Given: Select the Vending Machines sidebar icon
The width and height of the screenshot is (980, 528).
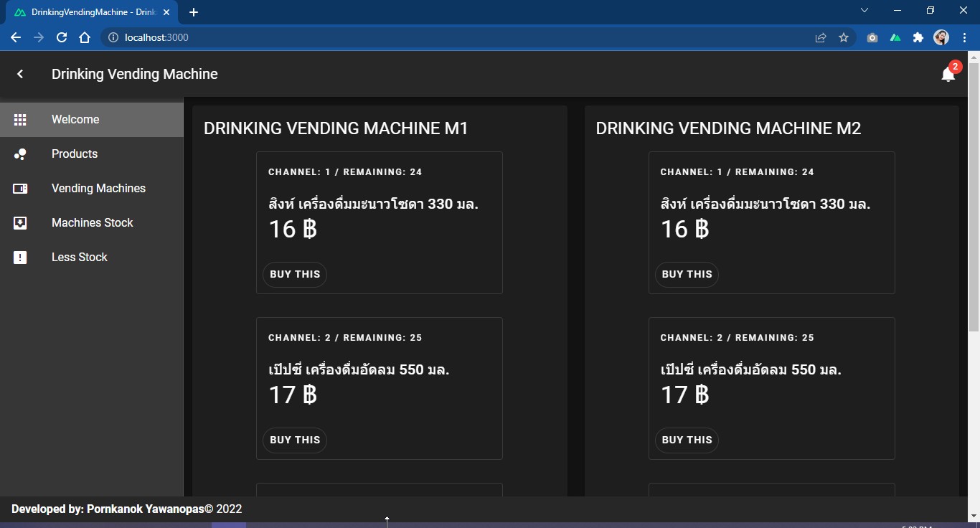Looking at the screenshot, I should point(20,188).
